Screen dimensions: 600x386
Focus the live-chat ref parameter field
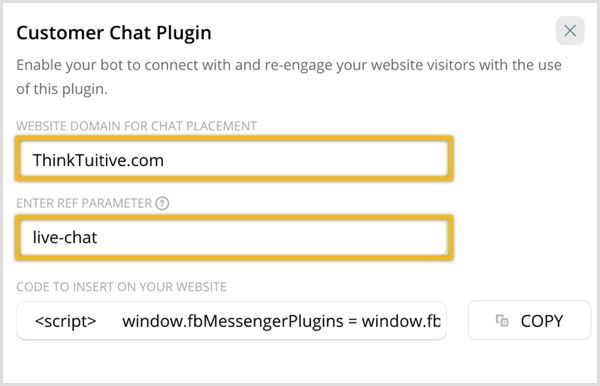pyautogui.click(x=234, y=238)
